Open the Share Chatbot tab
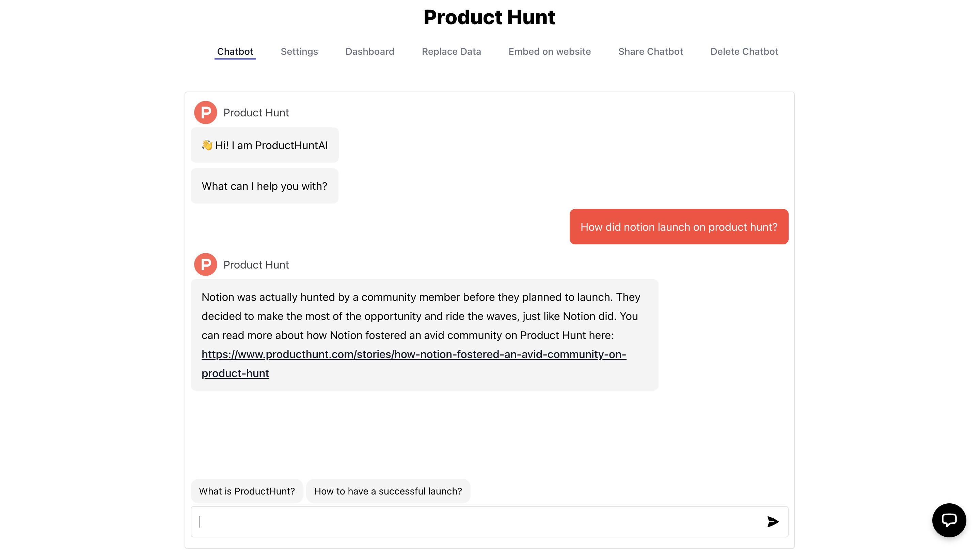Image resolution: width=980 pixels, height=551 pixels. (650, 51)
